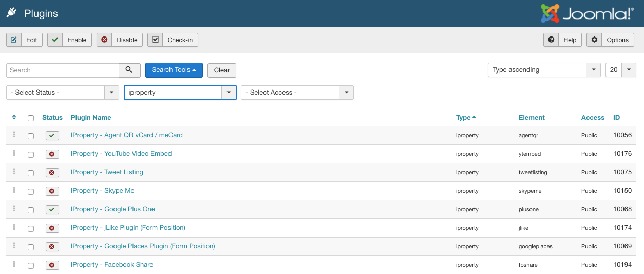
Task: Select checkbox for Facebook Share row
Action: click(31, 266)
